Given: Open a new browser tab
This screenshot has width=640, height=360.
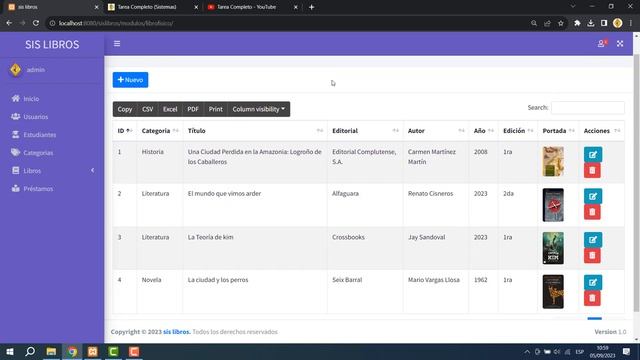Looking at the screenshot, I should [x=311, y=7].
